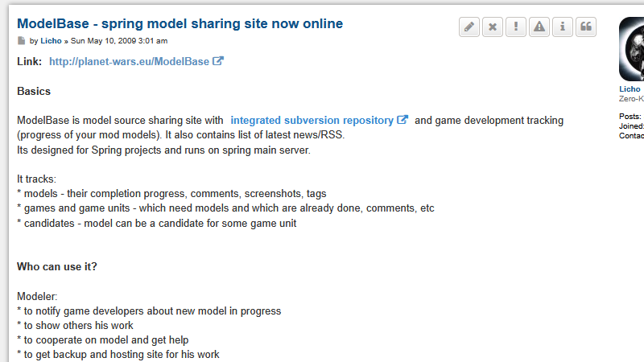
Task: Quote this post using the quotation icon
Action: click(586, 27)
